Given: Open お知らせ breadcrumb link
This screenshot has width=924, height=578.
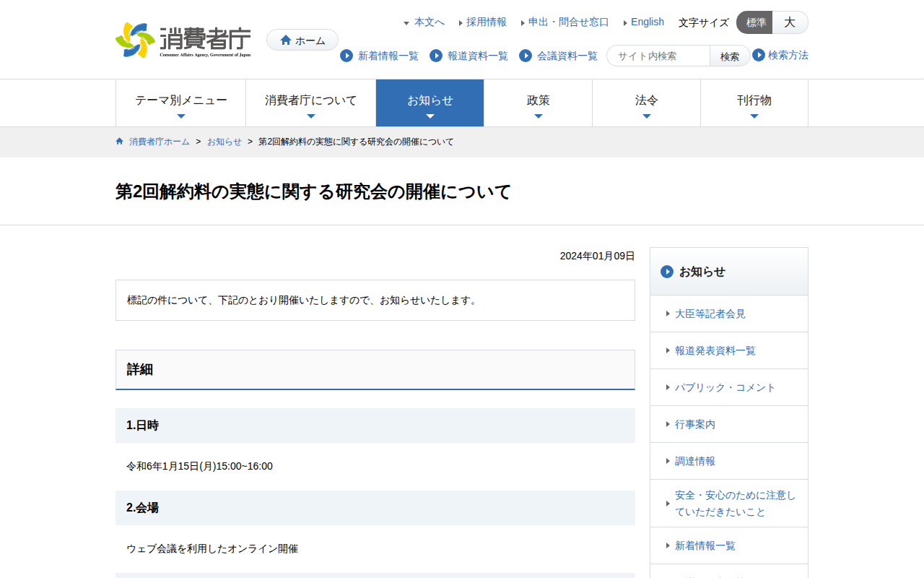Looking at the screenshot, I should (x=225, y=142).
